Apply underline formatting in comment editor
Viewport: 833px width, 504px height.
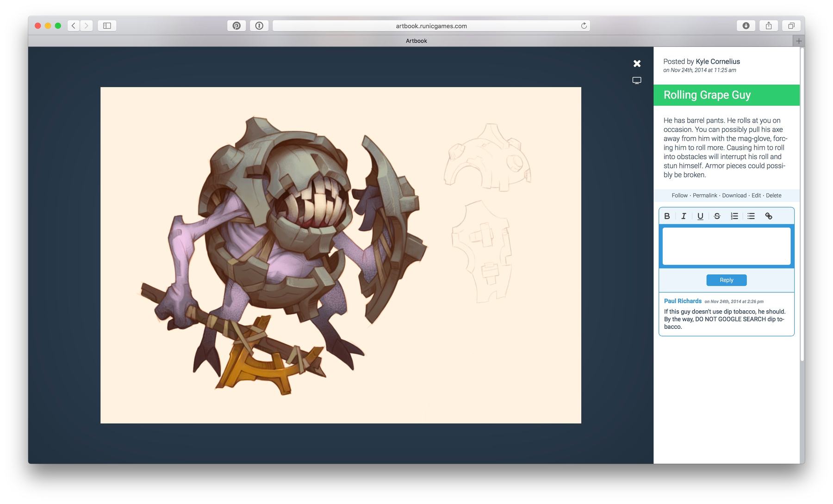click(x=700, y=216)
